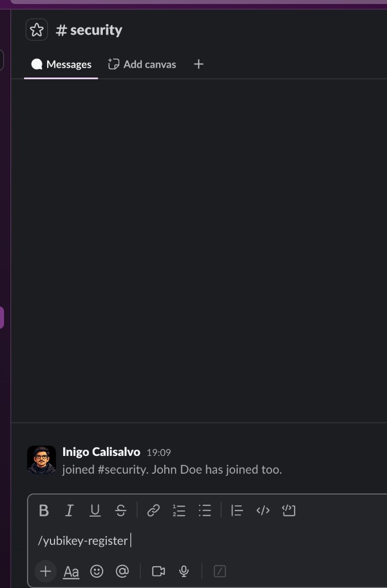Open the attachments plus menu
387x588 pixels.
45,571
